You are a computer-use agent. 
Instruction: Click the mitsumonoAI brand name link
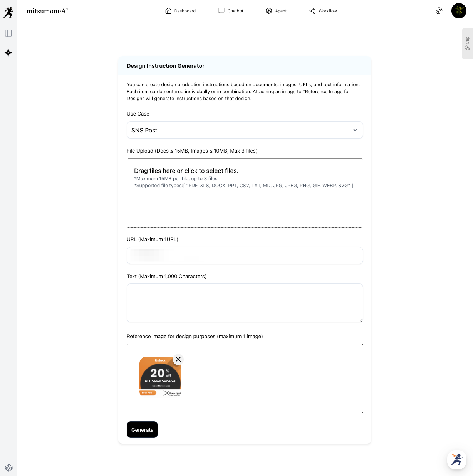tap(47, 11)
